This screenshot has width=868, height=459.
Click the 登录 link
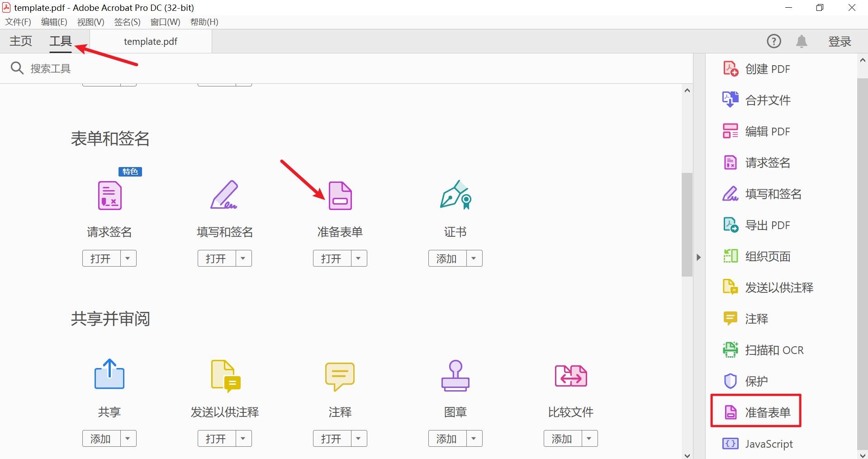(x=840, y=41)
